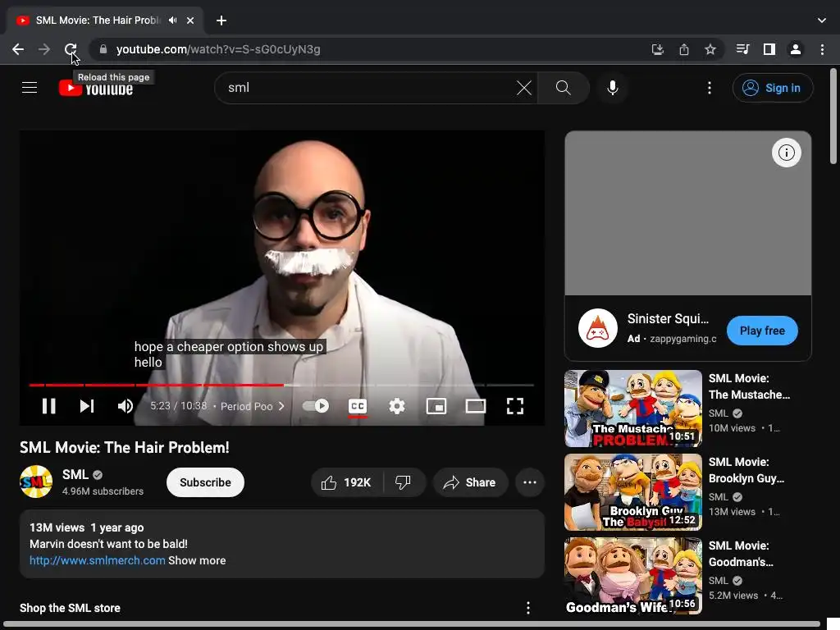
Task: Open YouTube settings three-dot menu
Action: 710,87
